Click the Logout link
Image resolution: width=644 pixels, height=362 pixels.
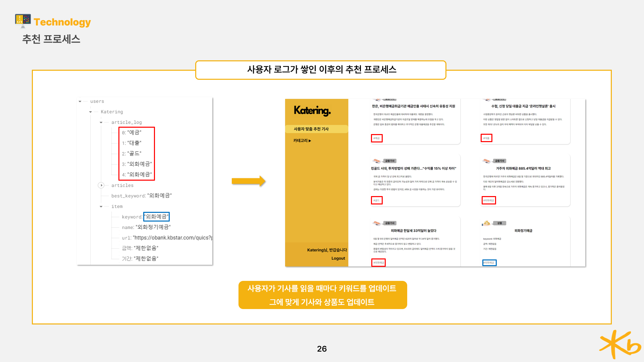click(x=338, y=258)
